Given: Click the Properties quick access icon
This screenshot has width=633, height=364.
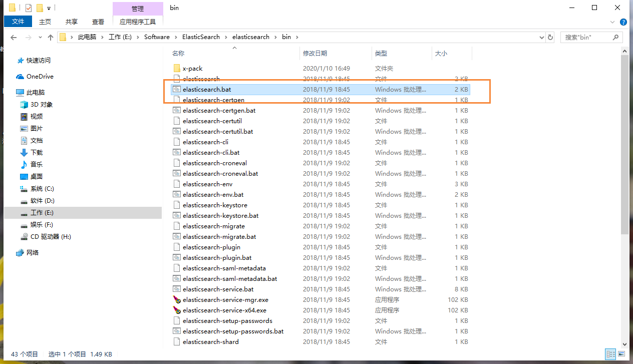Looking at the screenshot, I should [29, 8].
